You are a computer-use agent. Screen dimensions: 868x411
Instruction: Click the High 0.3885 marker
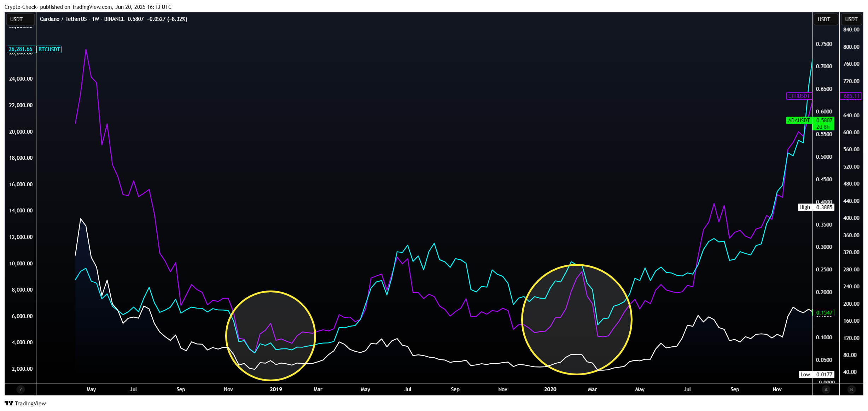[x=816, y=207]
